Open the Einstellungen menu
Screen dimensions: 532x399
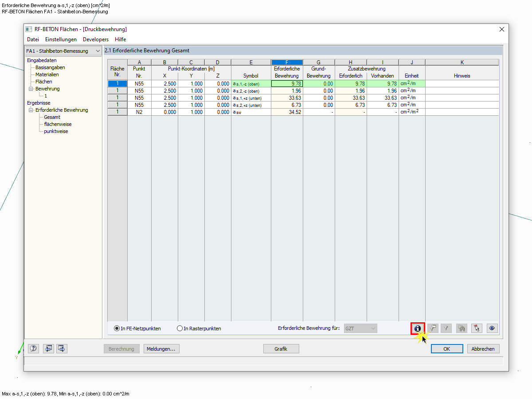(x=61, y=39)
